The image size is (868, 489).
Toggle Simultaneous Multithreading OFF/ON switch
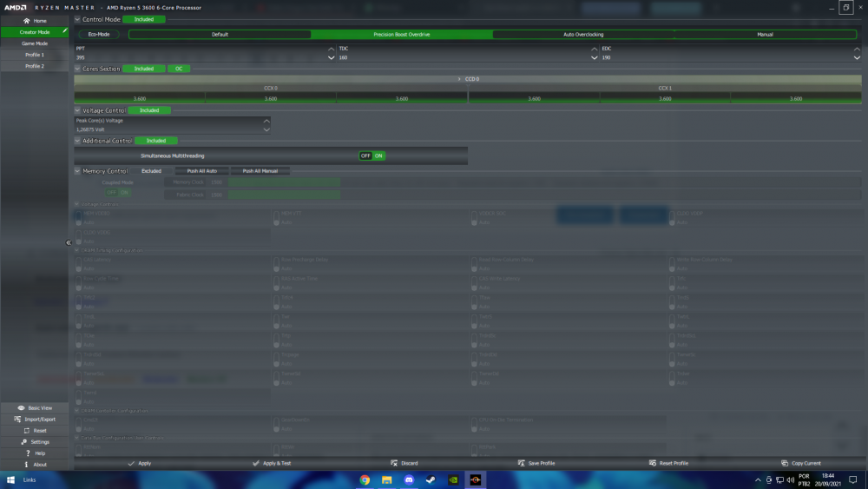(372, 155)
